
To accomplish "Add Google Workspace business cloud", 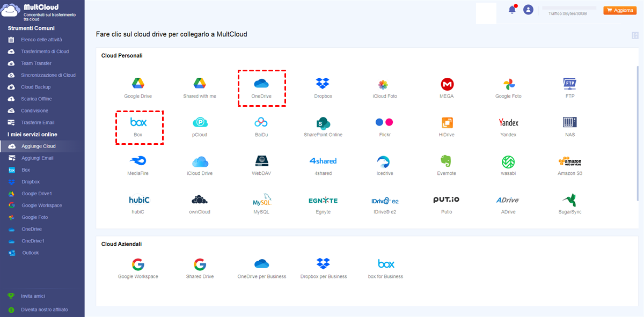I will [x=138, y=269].
